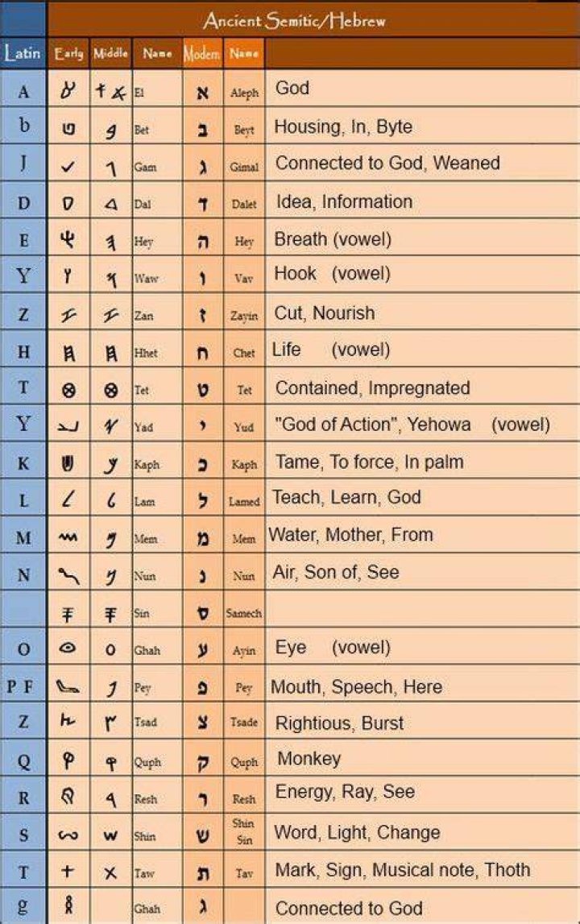The width and height of the screenshot is (580, 924).
Task: Select the early wavy Mem symbol
Action: pyautogui.click(x=68, y=537)
